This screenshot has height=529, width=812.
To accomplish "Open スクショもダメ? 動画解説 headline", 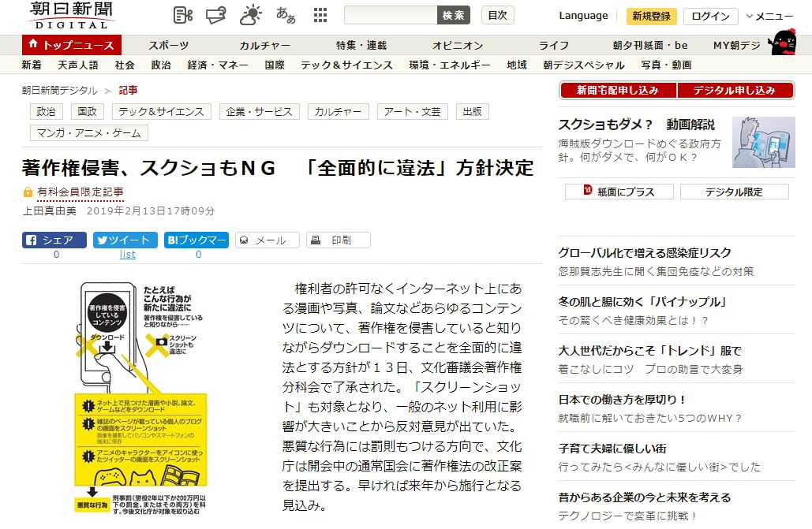I will click(x=637, y=125).
